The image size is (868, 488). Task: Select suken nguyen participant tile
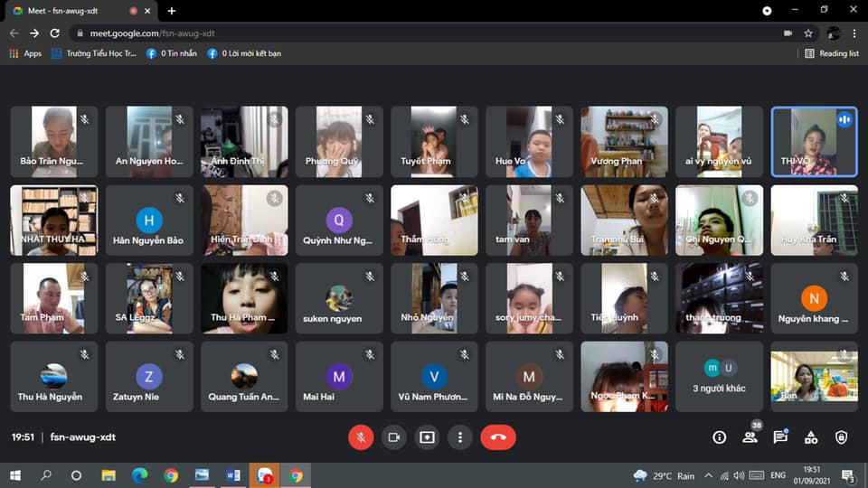[339, 298]
